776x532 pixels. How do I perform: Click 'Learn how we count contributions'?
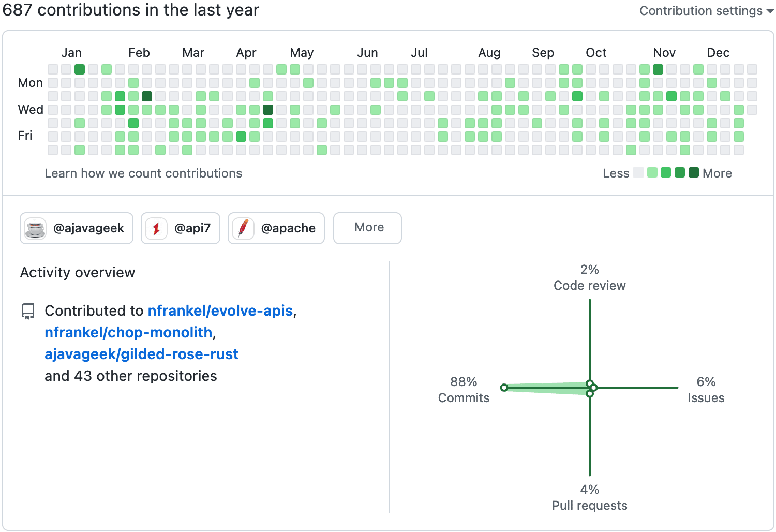pyautogui.click(x=143, y=173)
